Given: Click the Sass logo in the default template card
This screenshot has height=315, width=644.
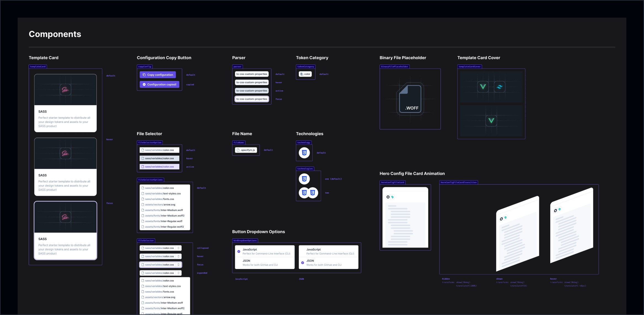Looking at the screenshot, I should [x=65, y=90].
